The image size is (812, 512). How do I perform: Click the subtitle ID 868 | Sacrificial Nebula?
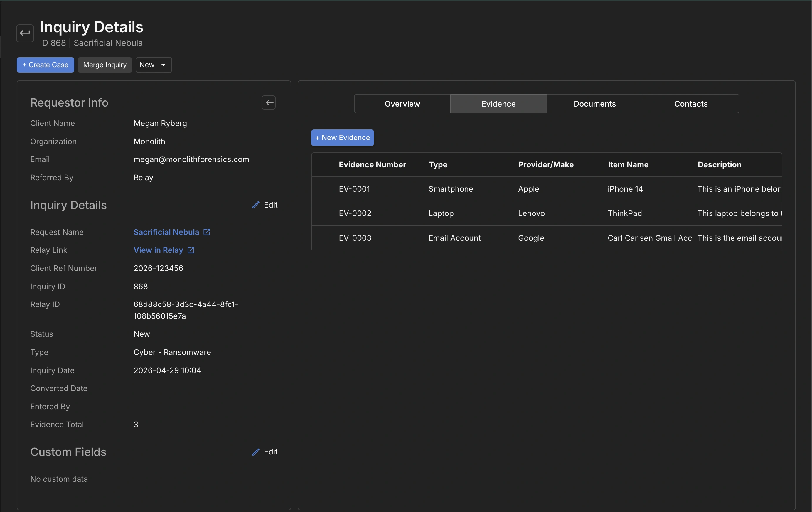[91, 43]
